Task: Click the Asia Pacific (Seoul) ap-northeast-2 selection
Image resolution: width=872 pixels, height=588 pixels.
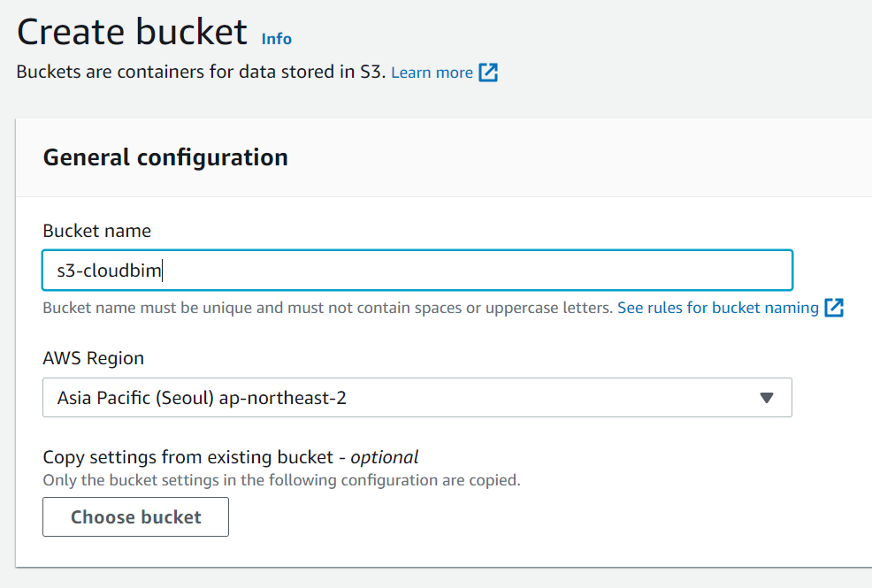Action: [202, 398]
